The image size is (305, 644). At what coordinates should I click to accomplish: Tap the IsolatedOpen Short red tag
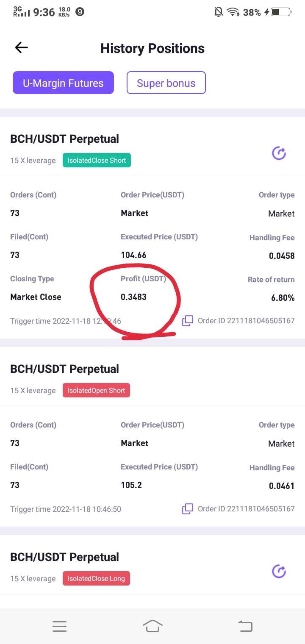96,390
